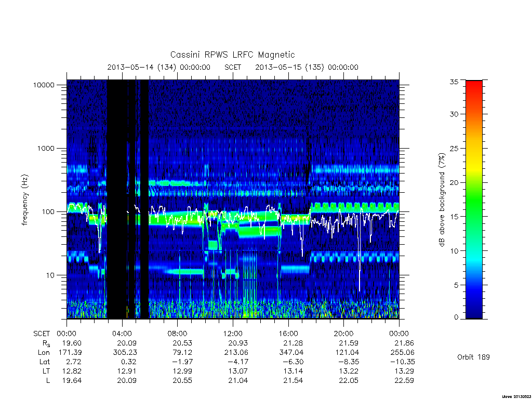532x399 pixels.
Task: Click the 20:00 SCET time label
Action: pos(344,334)
